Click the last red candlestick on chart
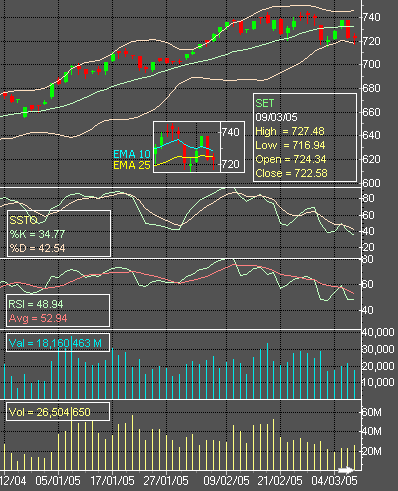 355,38
